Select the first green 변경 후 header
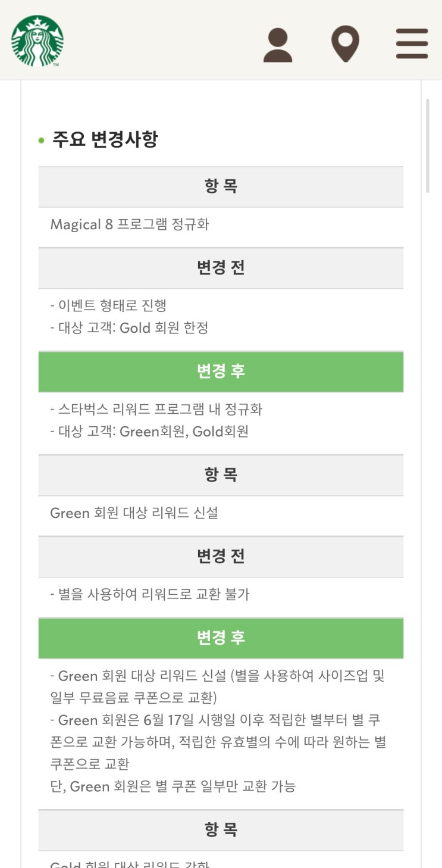The height and width of the screenshot is (868, 442). coord(221,371)
